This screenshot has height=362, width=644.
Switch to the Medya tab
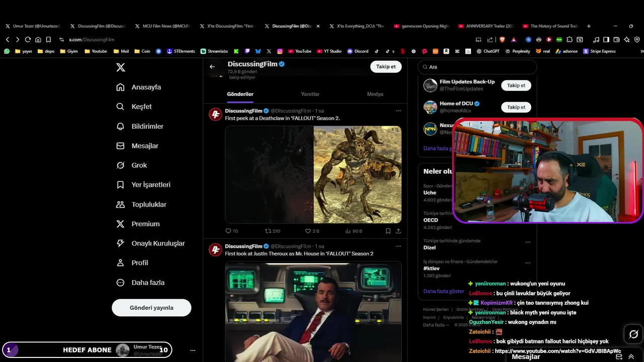(x=375, y=94)
